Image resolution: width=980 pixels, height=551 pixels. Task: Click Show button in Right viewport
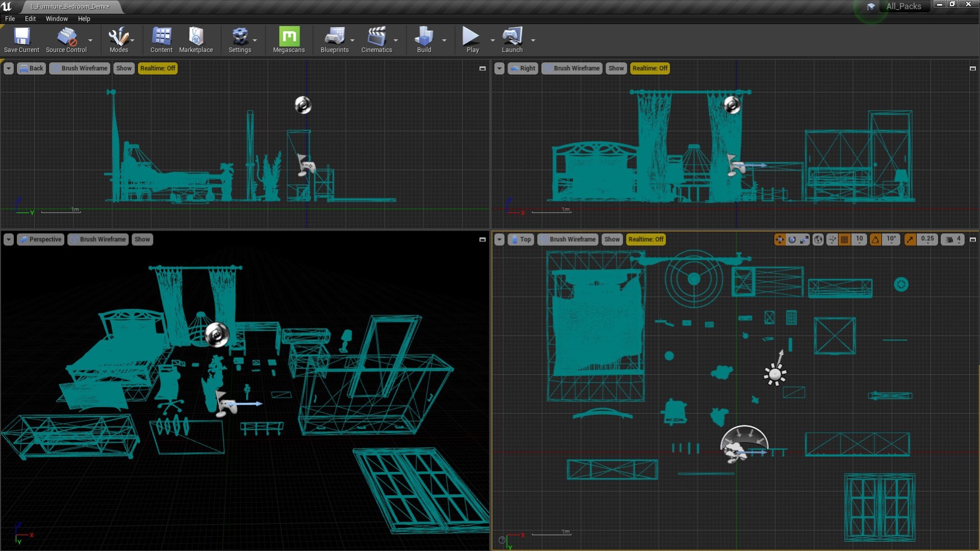[x=616, y=68]
